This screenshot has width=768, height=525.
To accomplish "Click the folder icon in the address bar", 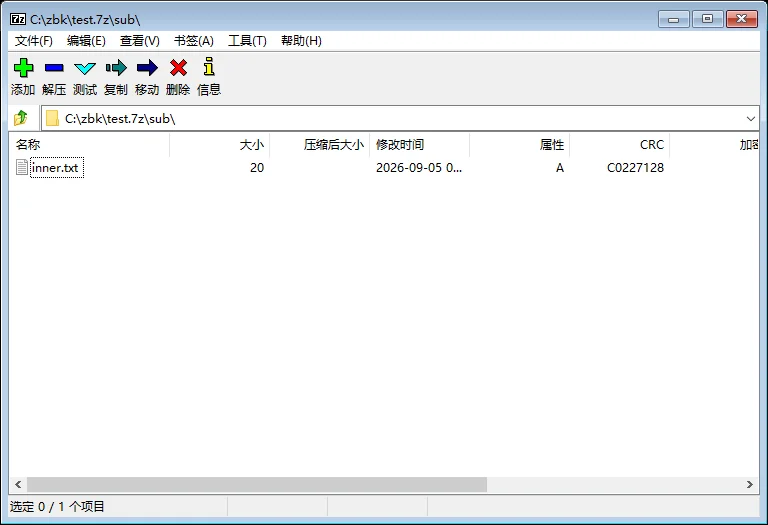I will coord(52,119).
